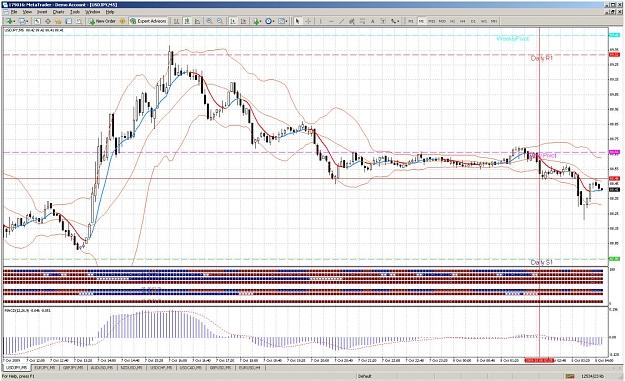This screenshot has height=381, width=625.
Task: Switch to EURJPY,M5 chart tab
Action: coord(45,367)
